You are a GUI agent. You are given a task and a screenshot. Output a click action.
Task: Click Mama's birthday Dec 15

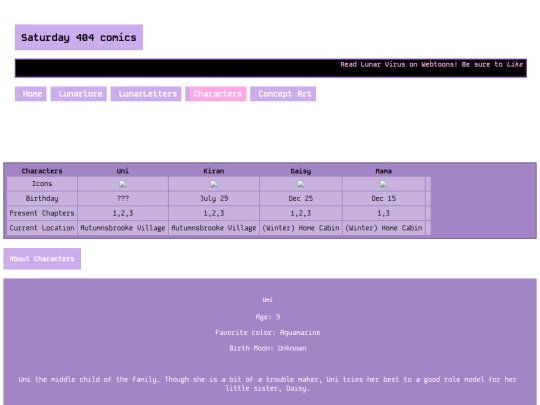(x=383, y=198)
